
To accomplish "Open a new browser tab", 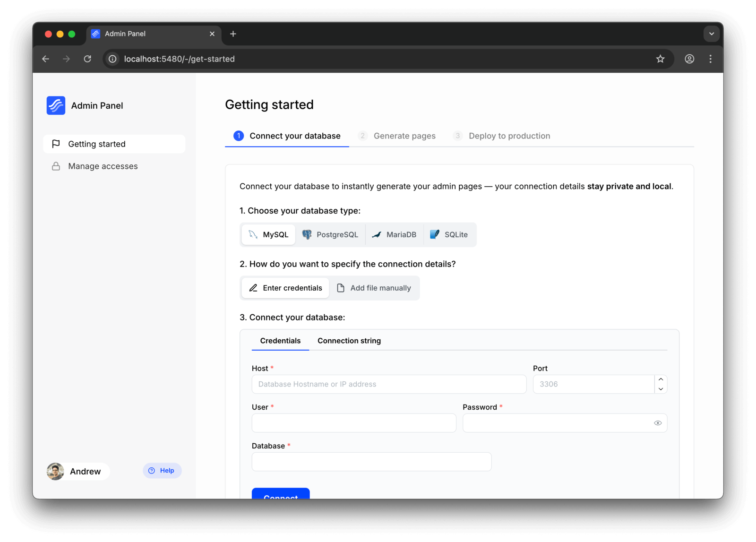I will [233, 34].
